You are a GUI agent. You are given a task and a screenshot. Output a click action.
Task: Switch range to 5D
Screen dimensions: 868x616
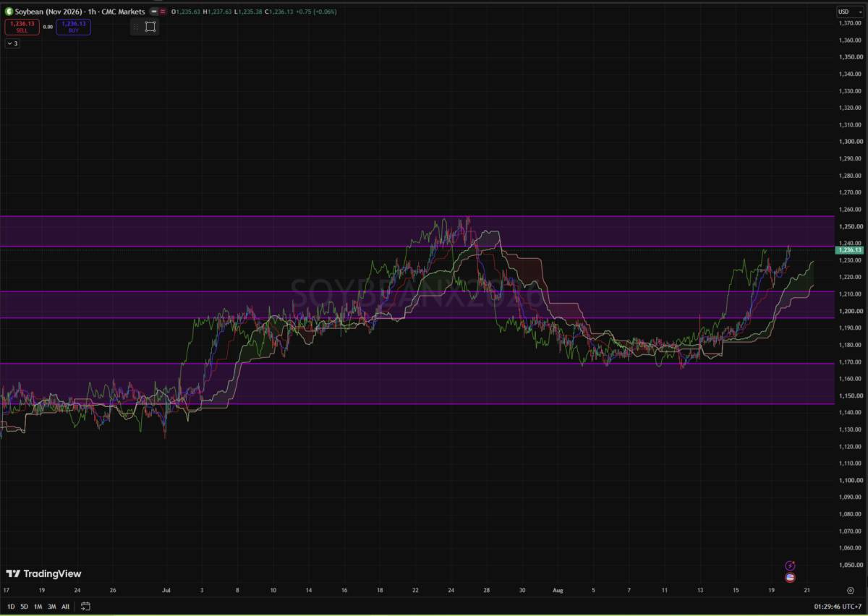pos(24,606)
